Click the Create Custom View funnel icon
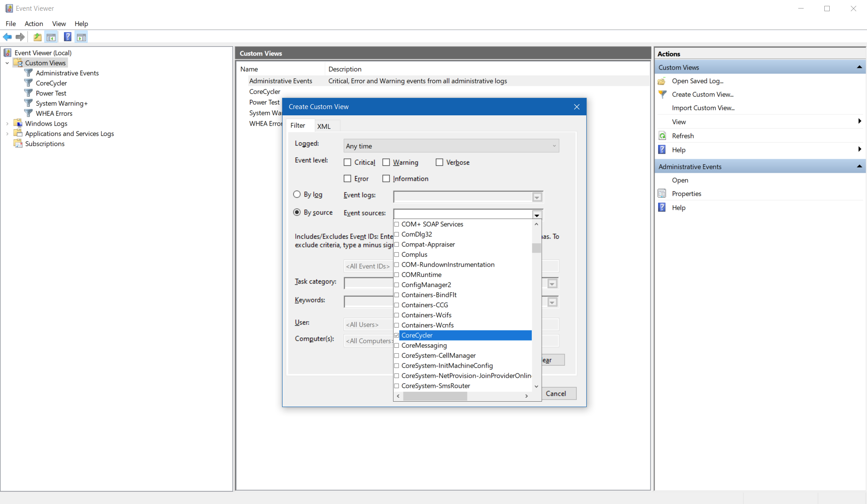This screenshot has height=504, width=867. [x=662, y=94]
